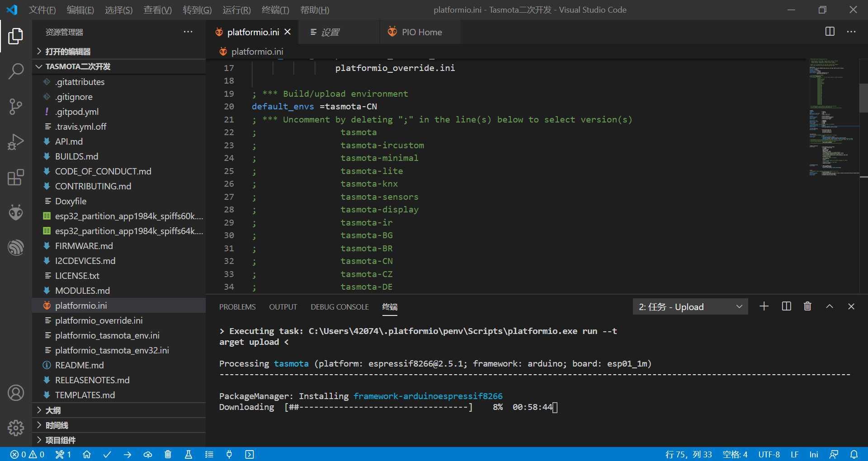Open the 终端(T) menu
This screenshot has height=461, width=868.
click(x=275, y=10)
